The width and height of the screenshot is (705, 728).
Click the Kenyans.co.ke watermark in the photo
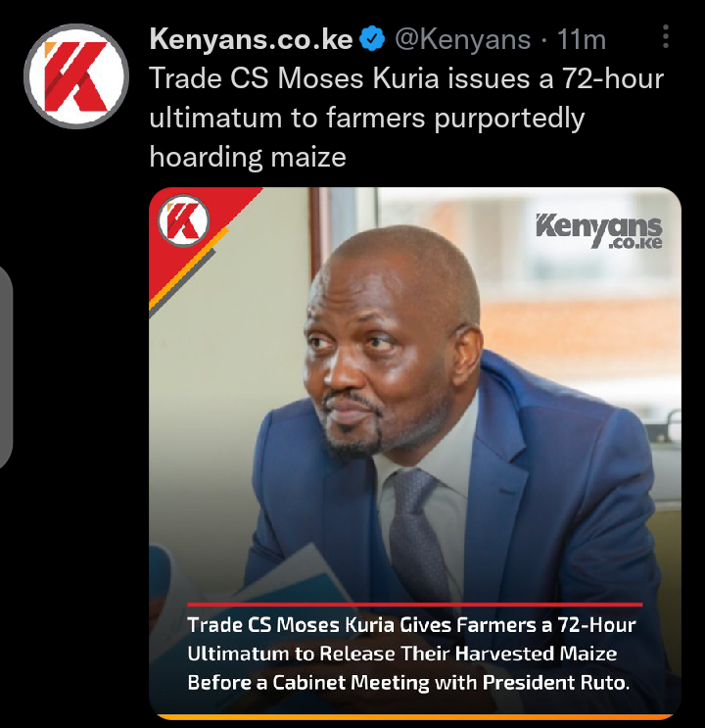coord(598,231)
